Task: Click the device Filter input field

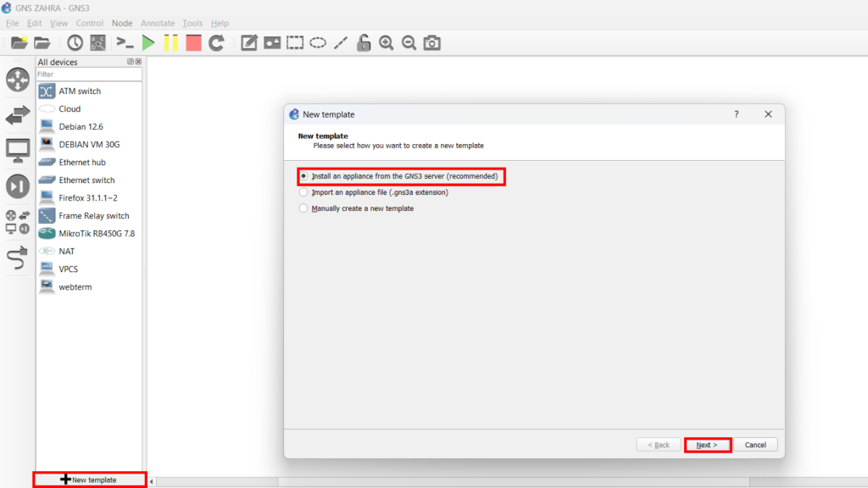Action: coord(88,75)
